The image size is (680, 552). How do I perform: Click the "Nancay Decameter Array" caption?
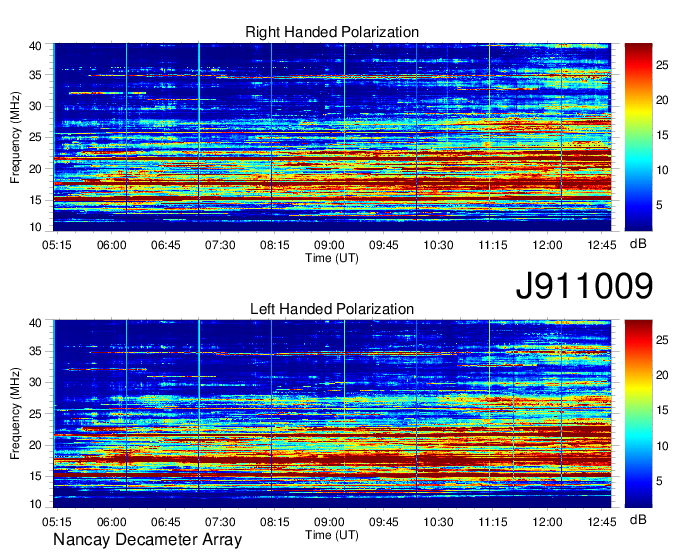147,540
